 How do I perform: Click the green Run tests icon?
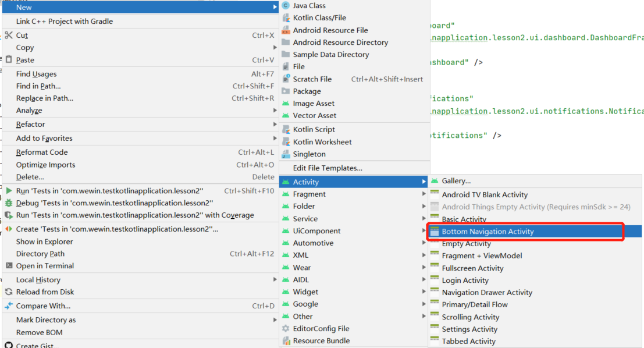[9, 191]
